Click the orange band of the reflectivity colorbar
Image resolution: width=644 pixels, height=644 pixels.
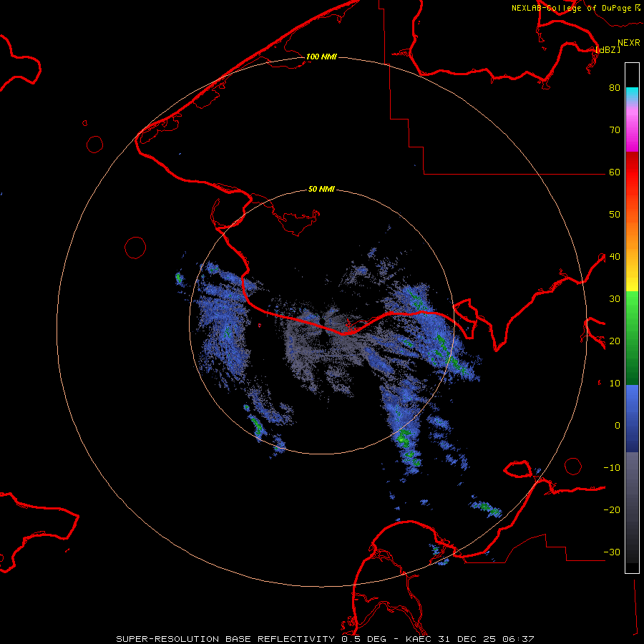click(632, 234)
